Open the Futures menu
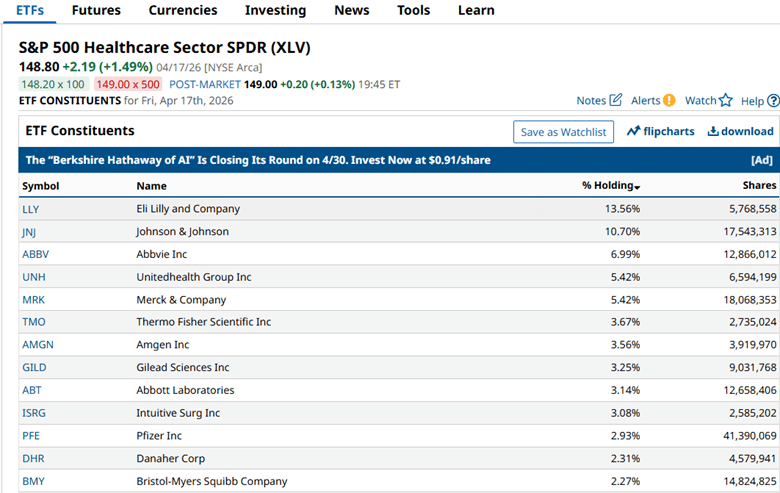The width and height of the screenshot is (780, 493). pos(96,10)
